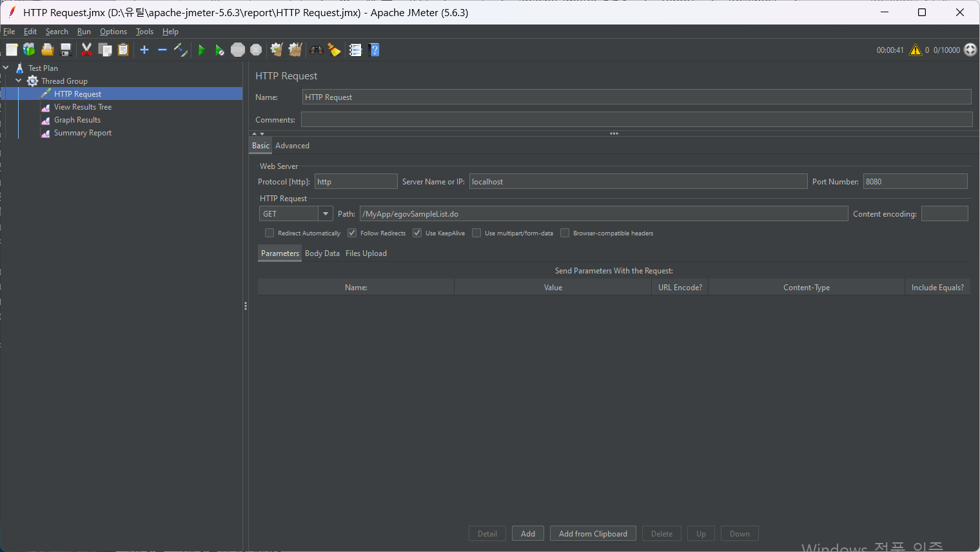Enable Redirect Automatically checkbox
This screenshot has height=552, width=980.
click(269, 233)
